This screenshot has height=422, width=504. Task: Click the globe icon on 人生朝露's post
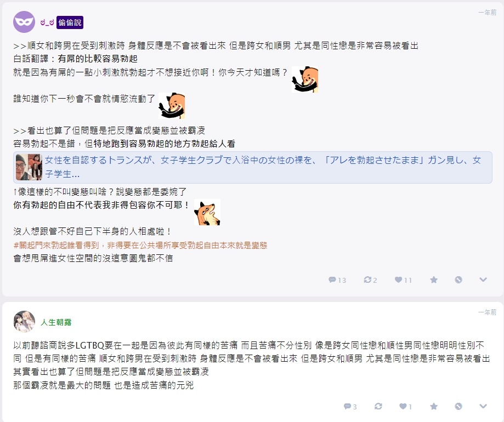[x=458, y=406]
